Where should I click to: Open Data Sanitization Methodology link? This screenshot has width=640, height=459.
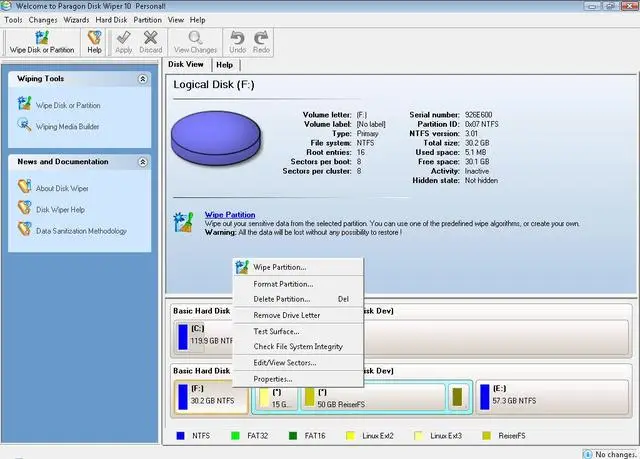click(81, 231)
